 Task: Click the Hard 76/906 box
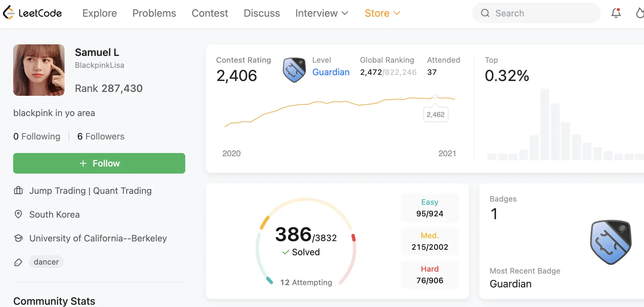[430, 275]
